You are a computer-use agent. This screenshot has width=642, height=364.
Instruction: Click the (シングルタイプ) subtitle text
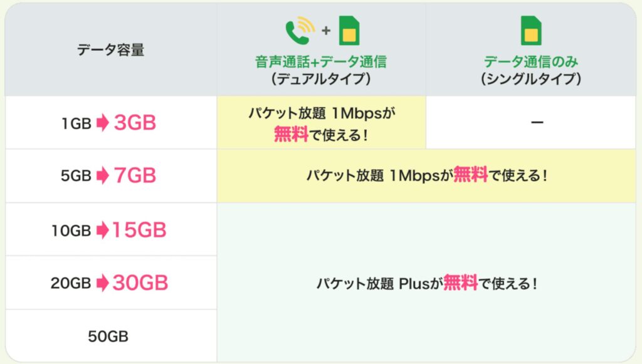530,80
